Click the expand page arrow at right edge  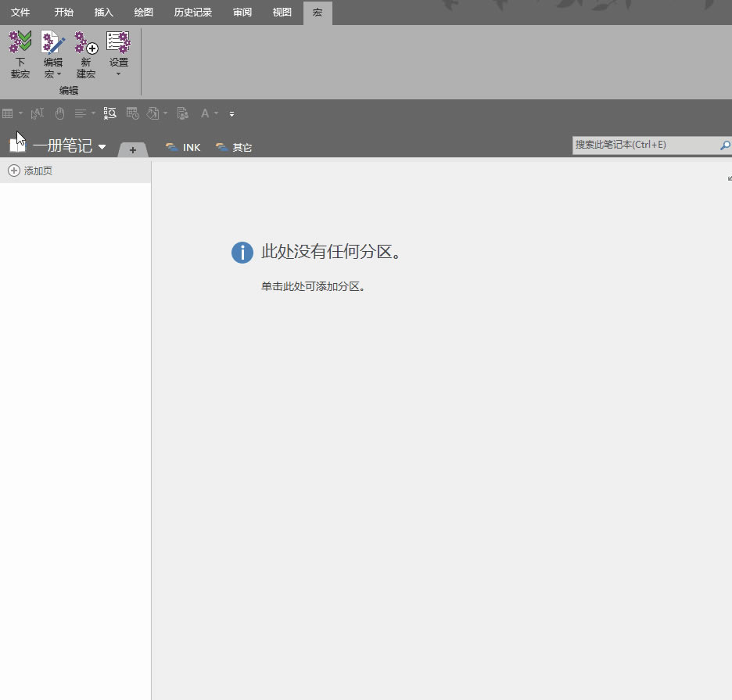729,178
